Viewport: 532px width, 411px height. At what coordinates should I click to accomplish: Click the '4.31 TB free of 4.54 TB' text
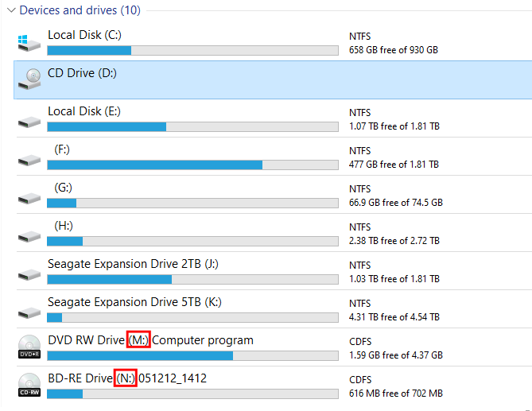click(394, 316)
